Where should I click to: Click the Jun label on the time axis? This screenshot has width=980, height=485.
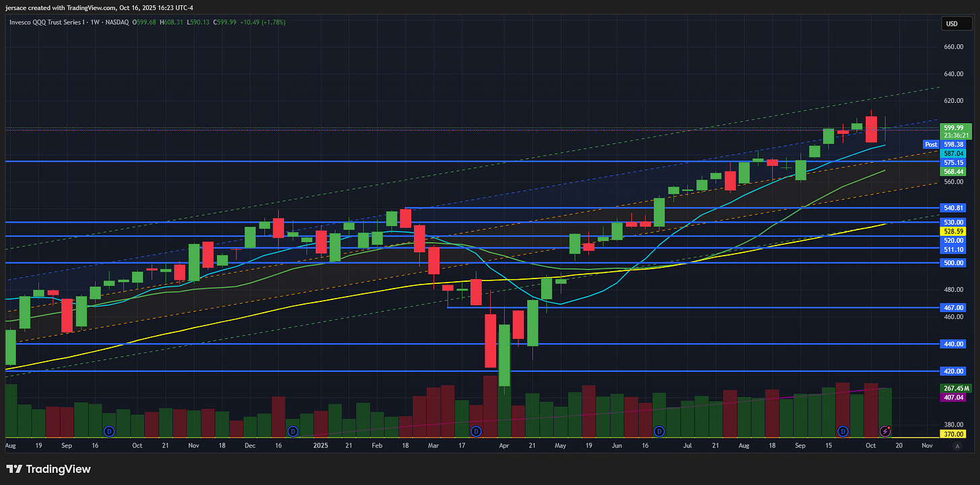click(x=617, y=445)
